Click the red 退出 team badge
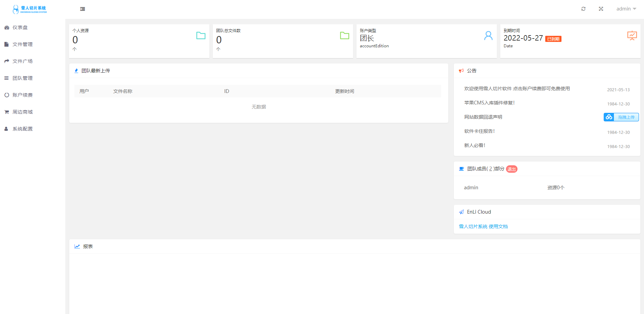The image size is (644, 314). (512, 169)
